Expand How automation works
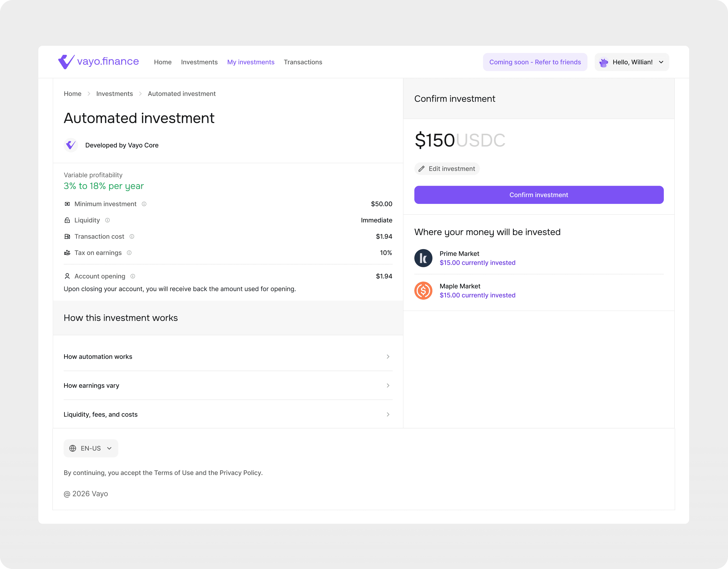The height and width of the screenshot is (569, 728). point(228,357)
